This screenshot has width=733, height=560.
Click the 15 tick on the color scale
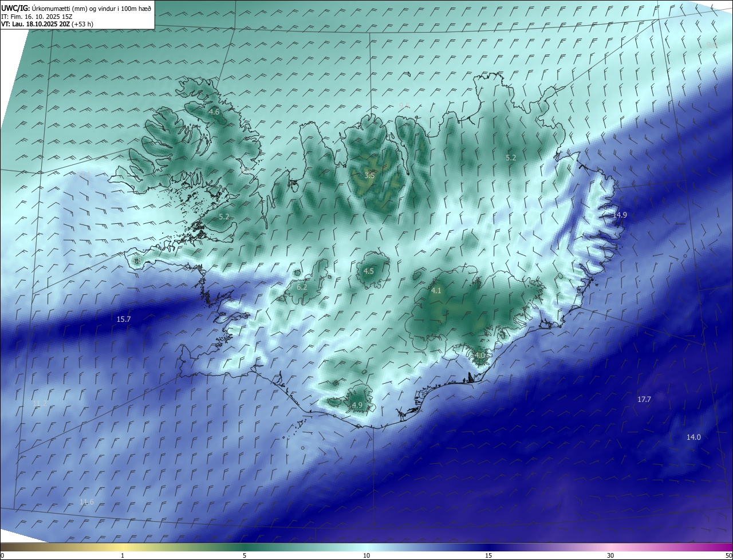click(488, 555)
